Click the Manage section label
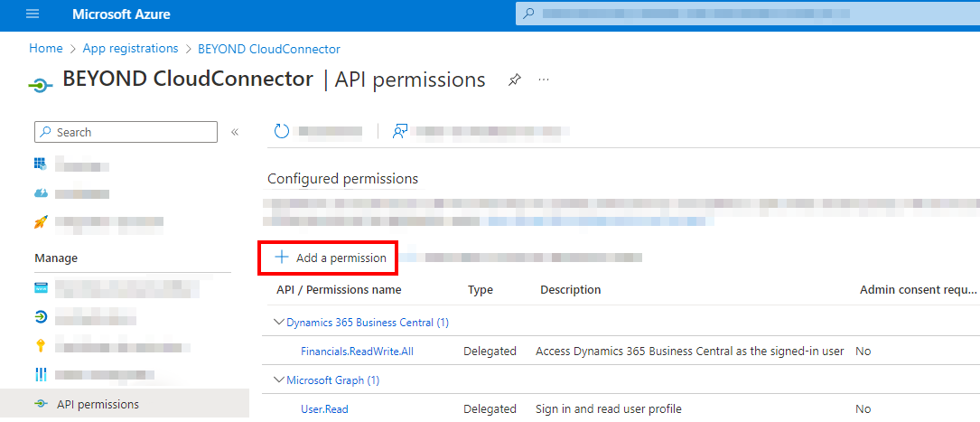 [x=56, y=258]
